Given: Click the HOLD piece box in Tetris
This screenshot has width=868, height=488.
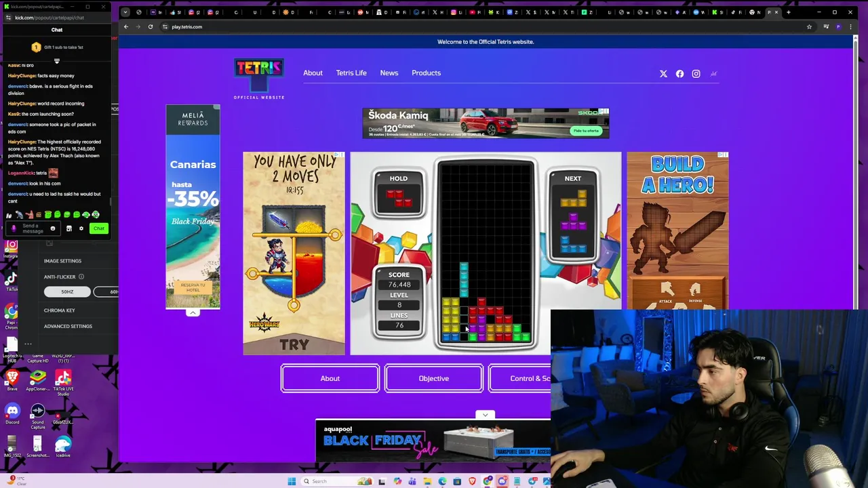Looking at the screenshot, I should pyautogui.click(x=399, y=194).
